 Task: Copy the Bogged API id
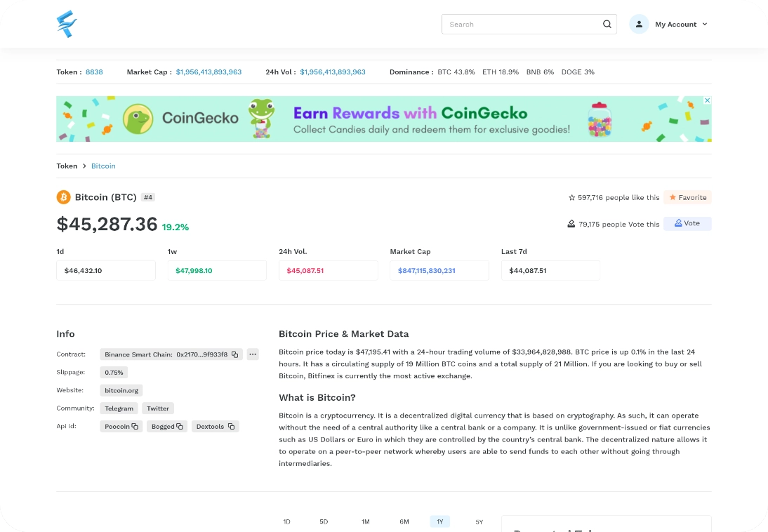click(x=180, y=426)
